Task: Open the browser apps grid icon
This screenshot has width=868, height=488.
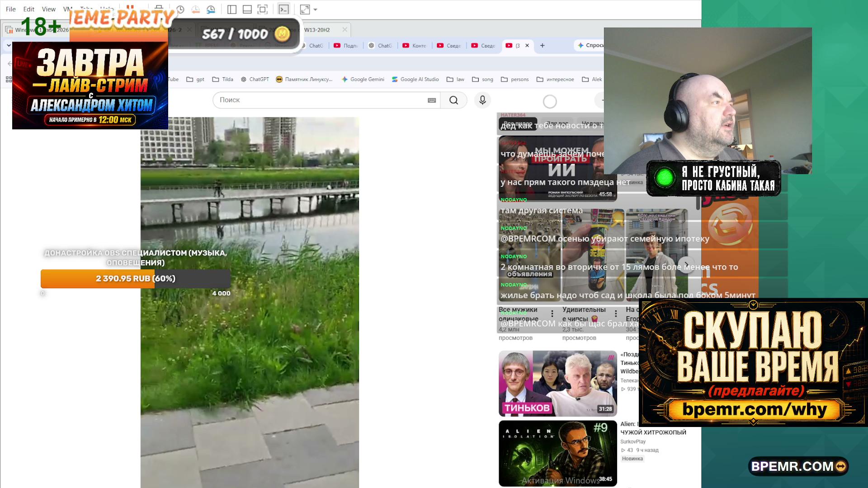Action: [x=9, y=80]
